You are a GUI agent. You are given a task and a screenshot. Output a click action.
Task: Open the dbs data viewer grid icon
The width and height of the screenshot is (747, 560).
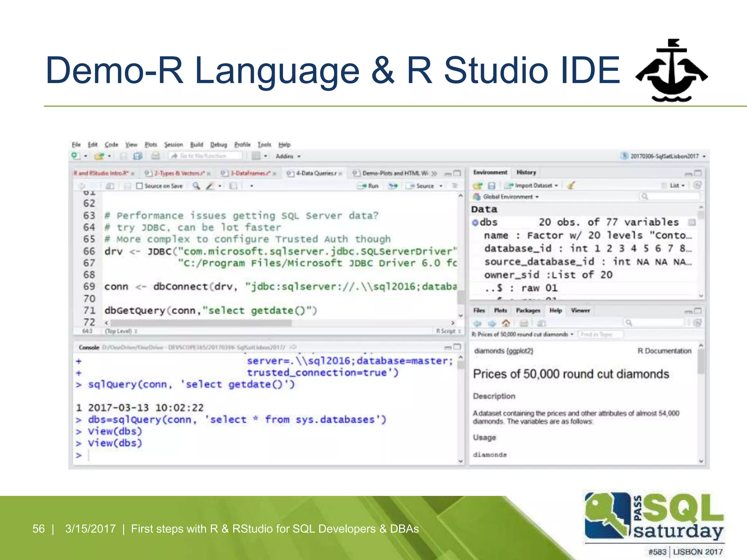coord(692,222)
